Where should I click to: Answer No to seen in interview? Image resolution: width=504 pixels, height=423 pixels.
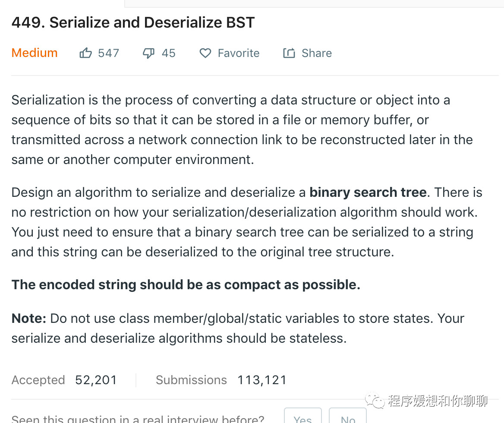click(x=348, y=417)
